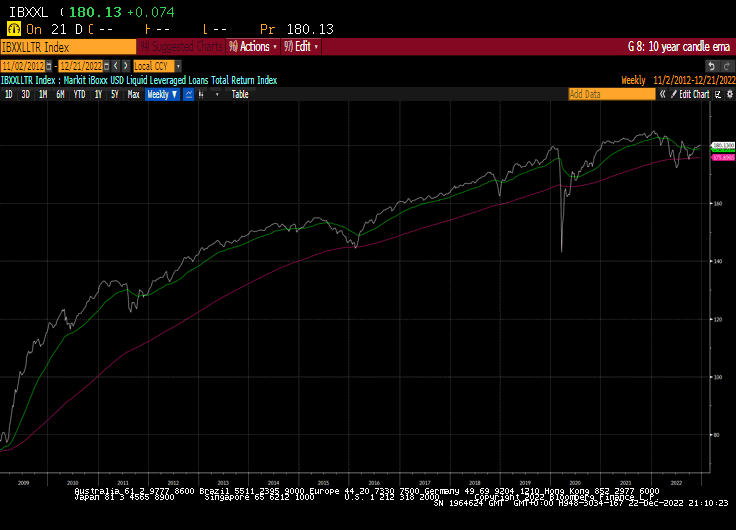Click the Edit Chart button

click(690, 94)
